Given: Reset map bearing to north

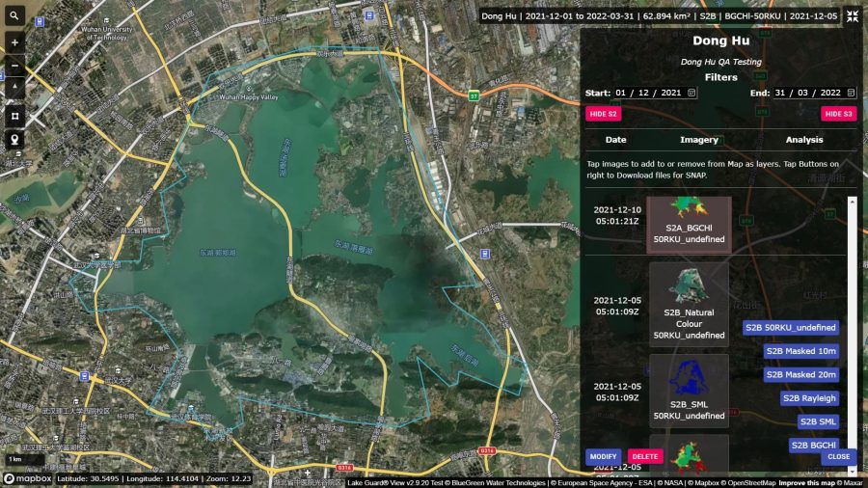Looking at the screenshot, I should (14, 88).
